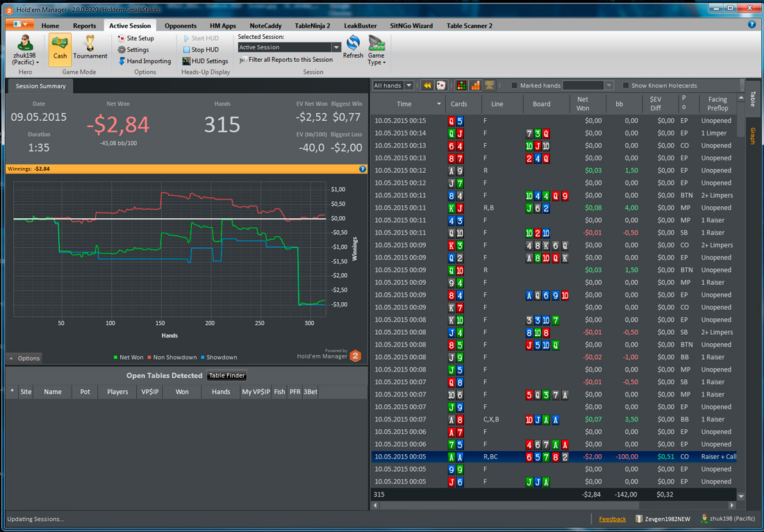Open the Reports ribbon tab

[84, 26]
